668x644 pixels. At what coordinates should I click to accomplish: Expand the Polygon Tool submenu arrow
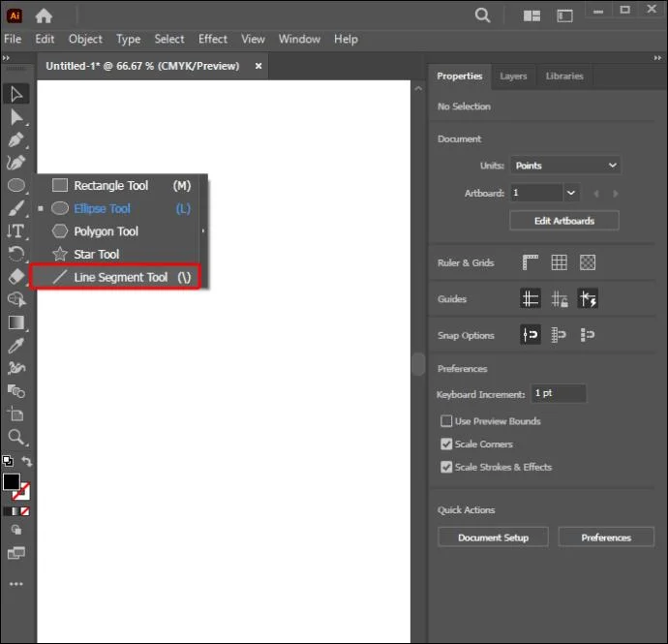pyautogui.click(x=203, y=231)
